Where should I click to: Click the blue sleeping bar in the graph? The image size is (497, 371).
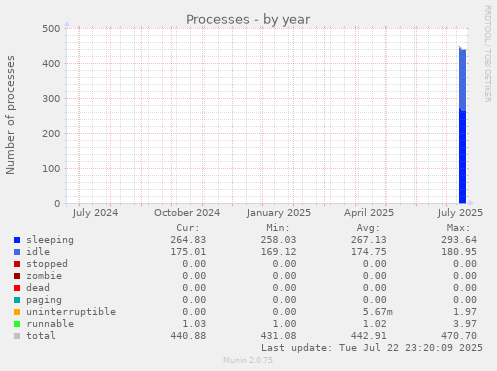462,157
